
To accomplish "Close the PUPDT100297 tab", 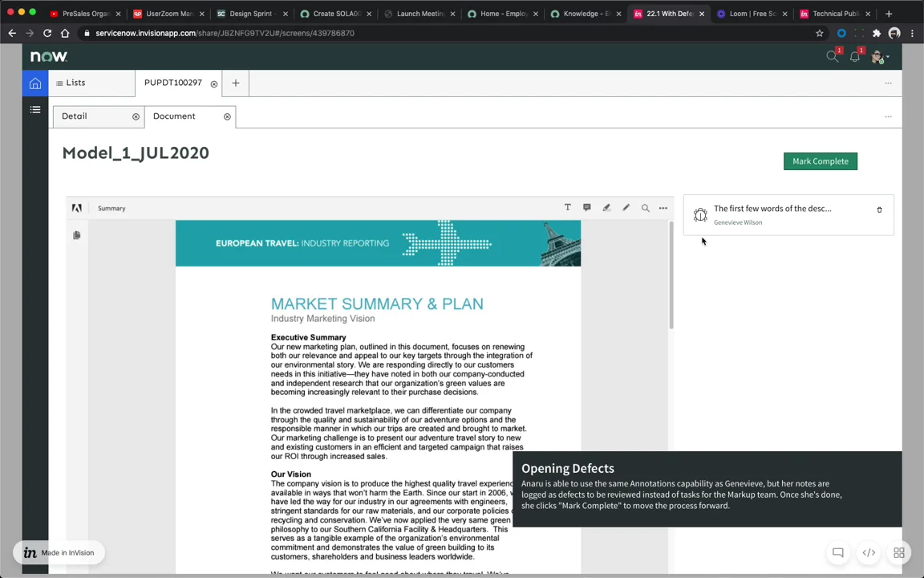I will 214,84.
